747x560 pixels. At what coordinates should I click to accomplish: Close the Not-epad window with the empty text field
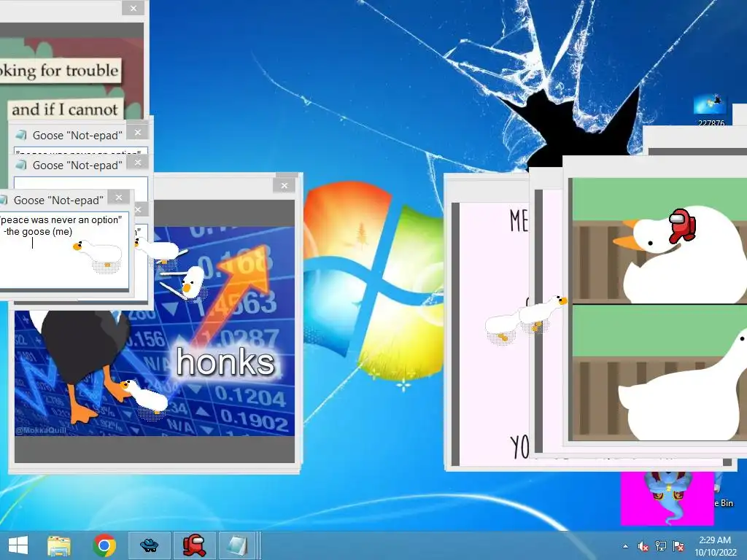(x=138, y=163)
